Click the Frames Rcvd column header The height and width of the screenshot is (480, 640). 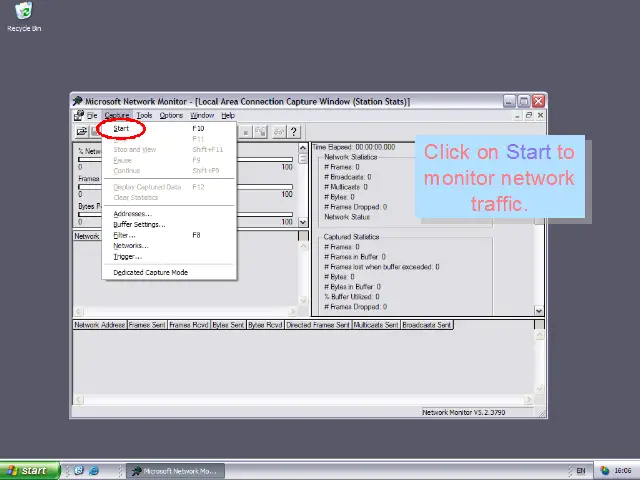pos(189,325)
